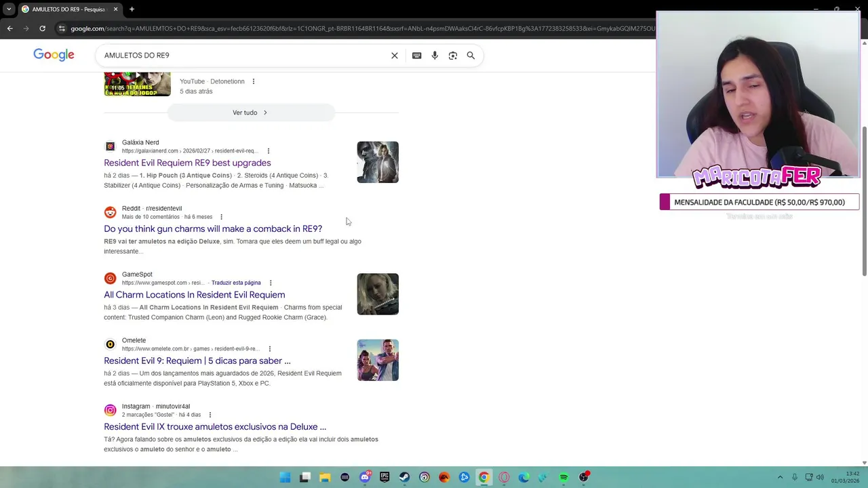The image size is (868, 488).
Task: Click the Omelete favicon
Action: coord(110,344)
